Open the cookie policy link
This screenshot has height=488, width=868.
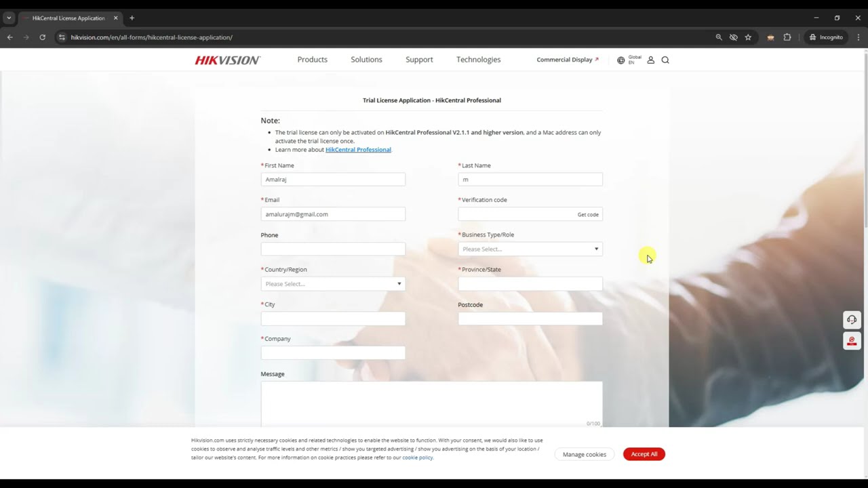(417, 457)
